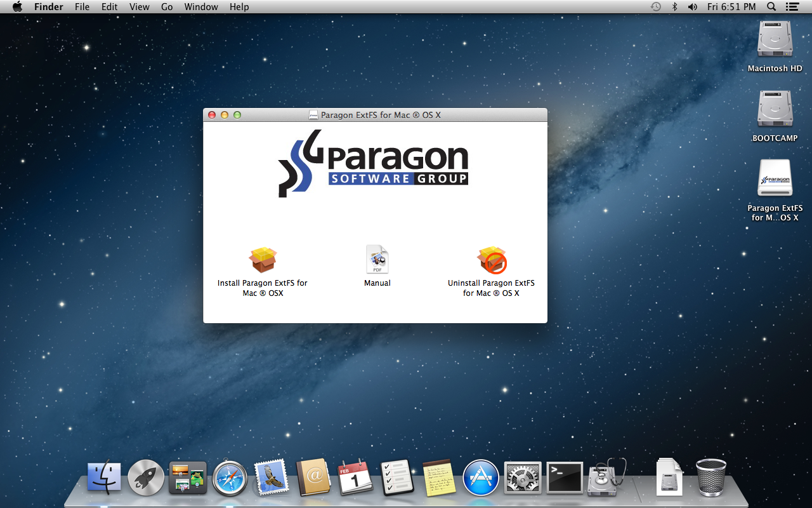The image size is (812, 508).
Task: Select the BOOTCAMP desktop drive
Action: (x=775, y=109)
